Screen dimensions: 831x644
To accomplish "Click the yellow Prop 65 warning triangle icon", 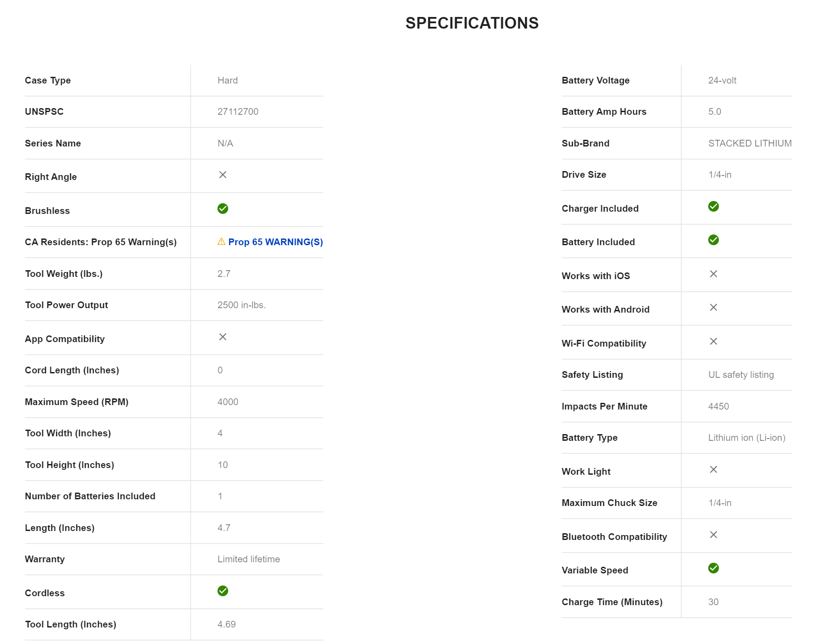I will point(221,242).
